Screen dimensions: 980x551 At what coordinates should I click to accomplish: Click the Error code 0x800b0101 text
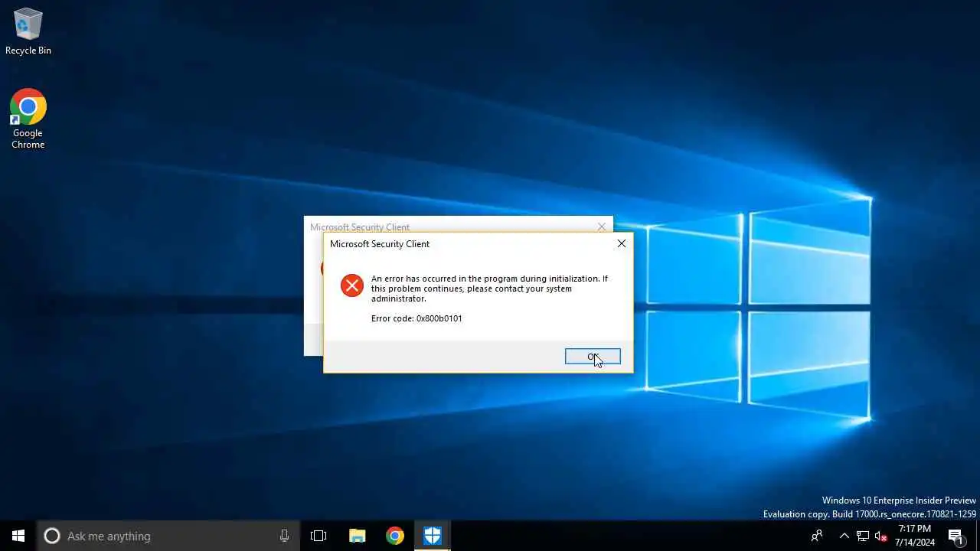pos(416,318)
